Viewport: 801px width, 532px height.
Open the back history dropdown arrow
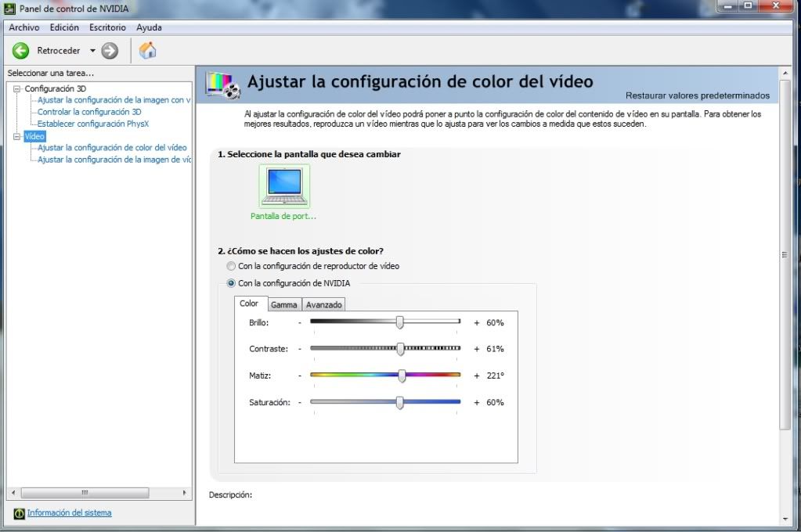click(x=92, y=51)
